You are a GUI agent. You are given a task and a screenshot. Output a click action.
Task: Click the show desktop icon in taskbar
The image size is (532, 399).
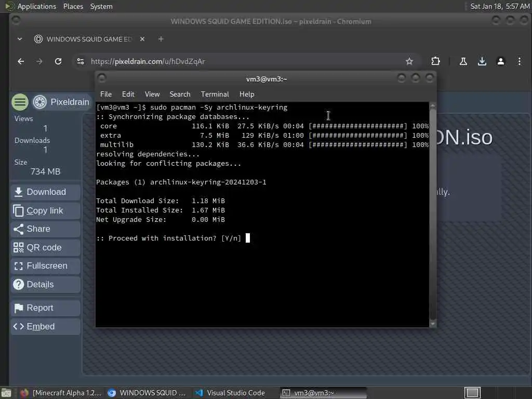(x=6, y=393)
